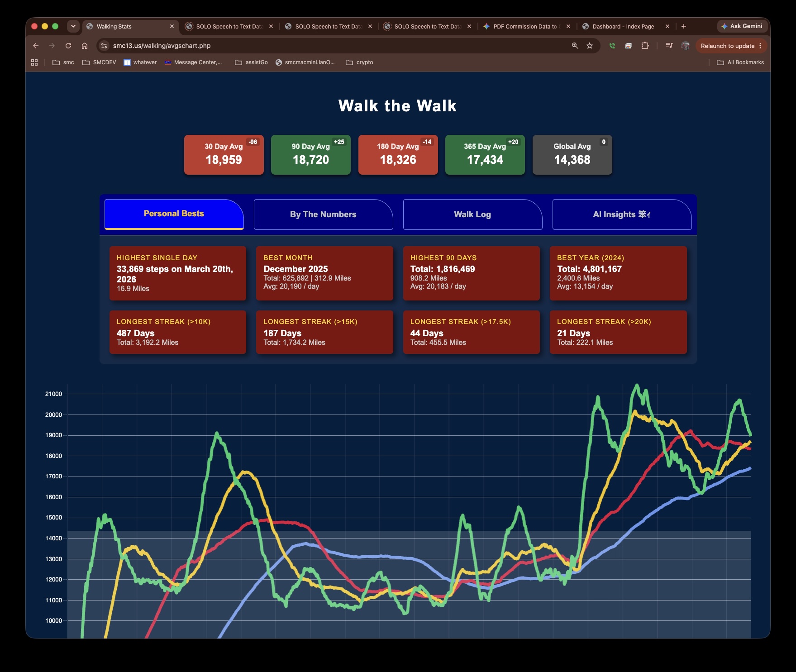Click Relaunch to update button

pos(731,46)
